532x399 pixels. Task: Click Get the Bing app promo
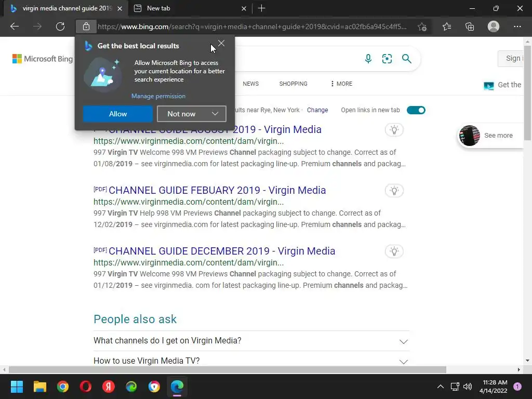pyautogui.click(x=503, y=85)
